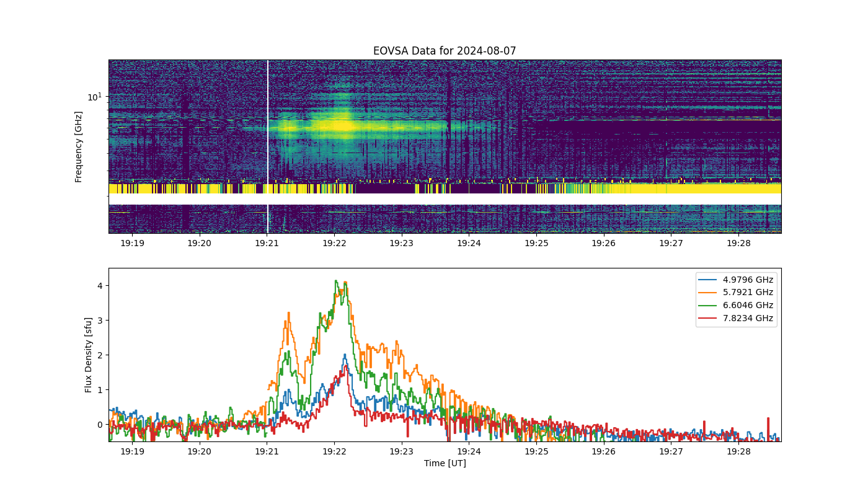Screen dimensions: 868x496
Task: Click the 19:21 tick label under the flux plot
Action: click(267, 452)
